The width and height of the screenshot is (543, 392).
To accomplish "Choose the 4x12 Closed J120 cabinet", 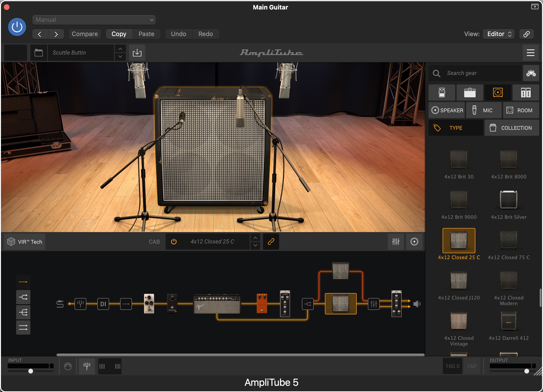I will pos(459,286).
